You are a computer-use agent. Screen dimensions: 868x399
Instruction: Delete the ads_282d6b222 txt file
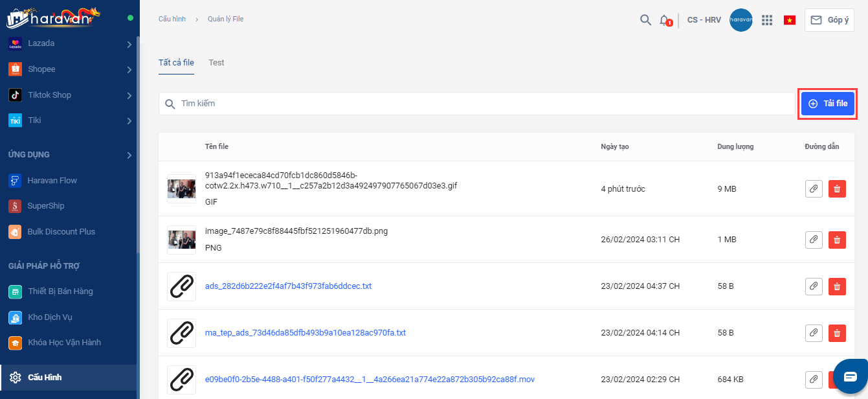pyautogui.click(x=837, y=286)
